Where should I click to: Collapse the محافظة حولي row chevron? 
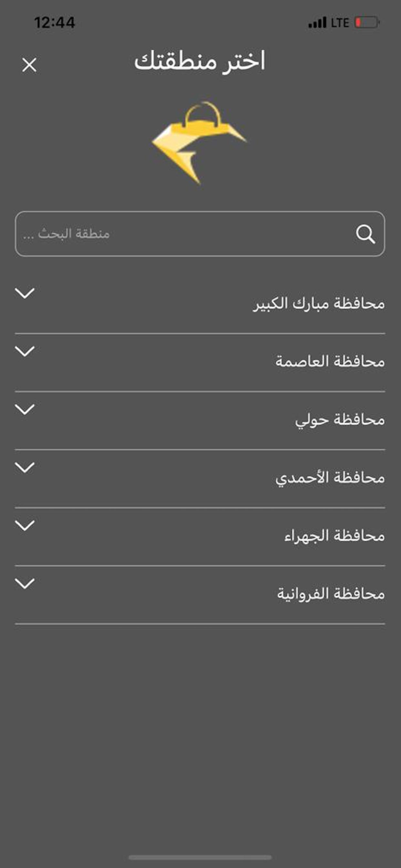tap(24, 410)
